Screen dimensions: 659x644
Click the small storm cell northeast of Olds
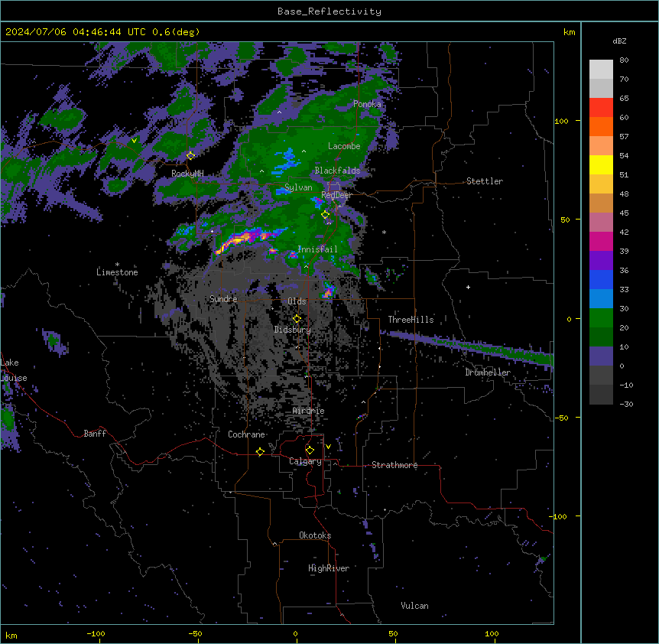click(x=328, y=290)
